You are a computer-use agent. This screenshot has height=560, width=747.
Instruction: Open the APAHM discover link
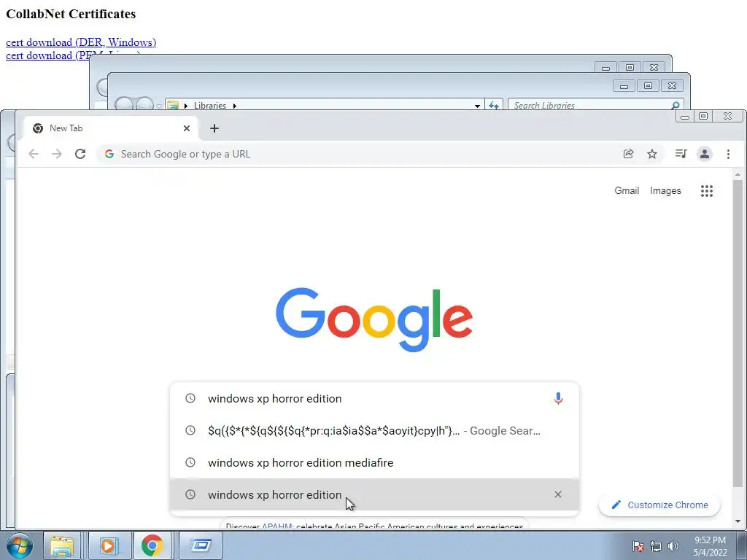point(277,526)
